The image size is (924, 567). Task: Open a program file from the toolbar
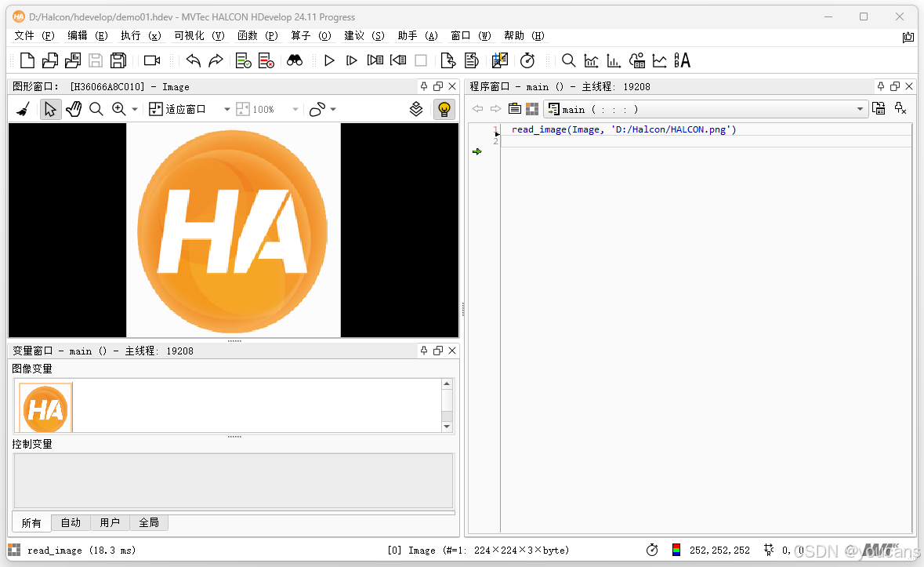[x=50, y=60]
